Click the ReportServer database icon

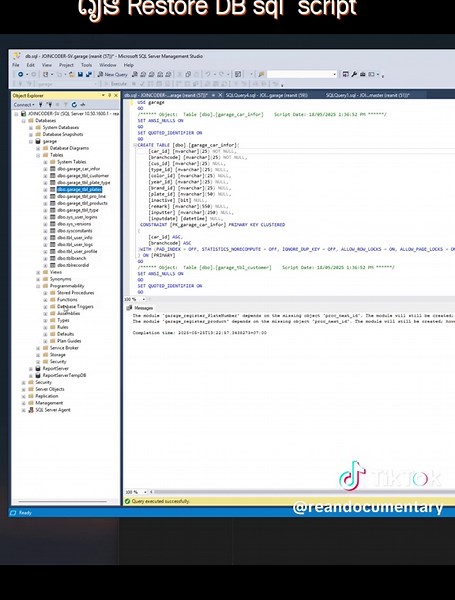coord(38,368)
